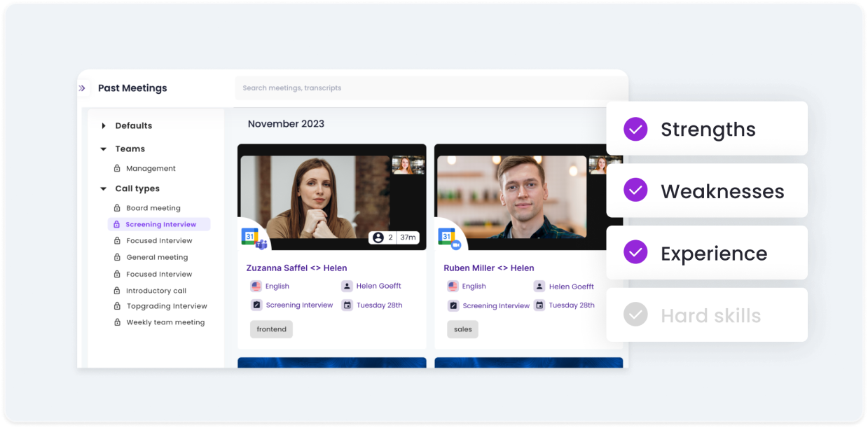Enable the greyed-out Hard skills checkmark
Image resolution: width=868 pixels, height=428 pixels.
pos(635,315)
